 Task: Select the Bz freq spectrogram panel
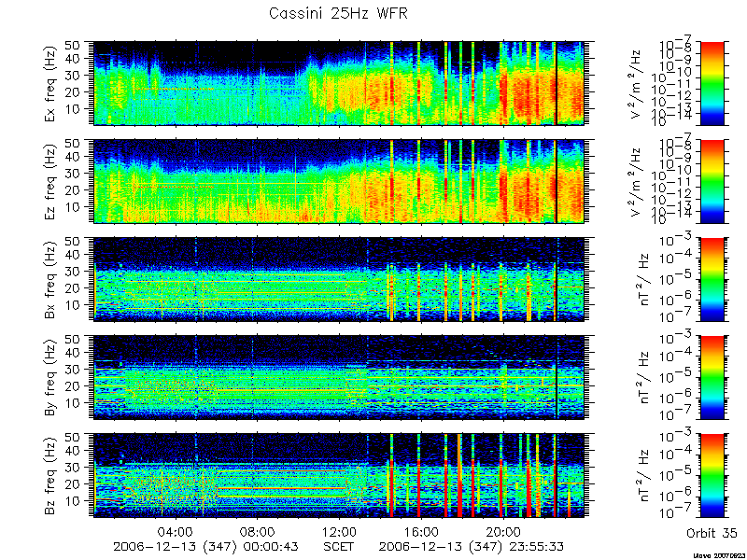(x=339, y=476)
